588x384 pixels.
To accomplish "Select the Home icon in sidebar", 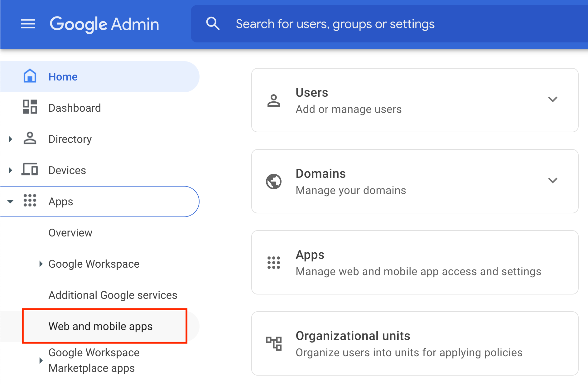I will coord(30,76).
